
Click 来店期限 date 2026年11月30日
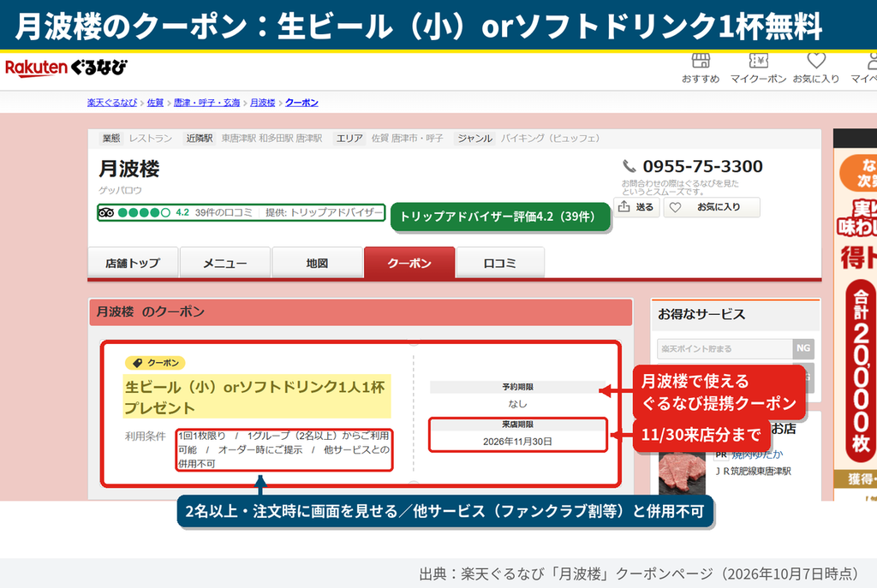click(517, 442)
